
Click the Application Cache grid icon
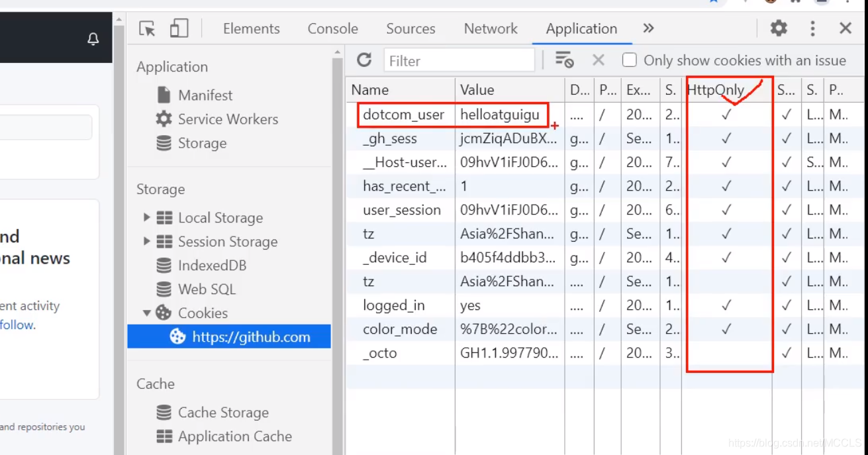164,436
